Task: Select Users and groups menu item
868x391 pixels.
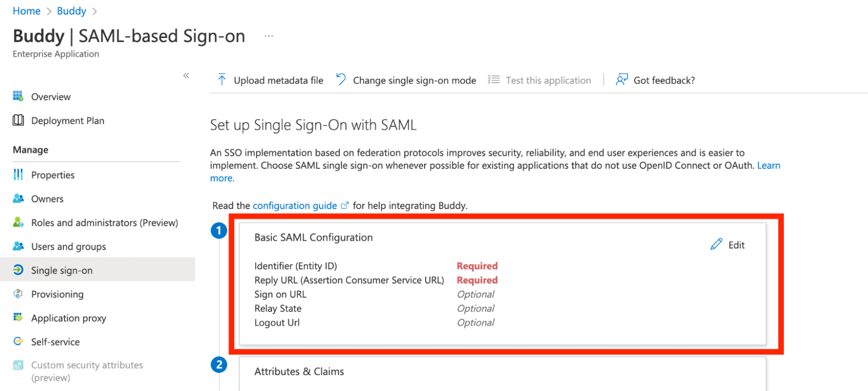Action: click(68, 246)
